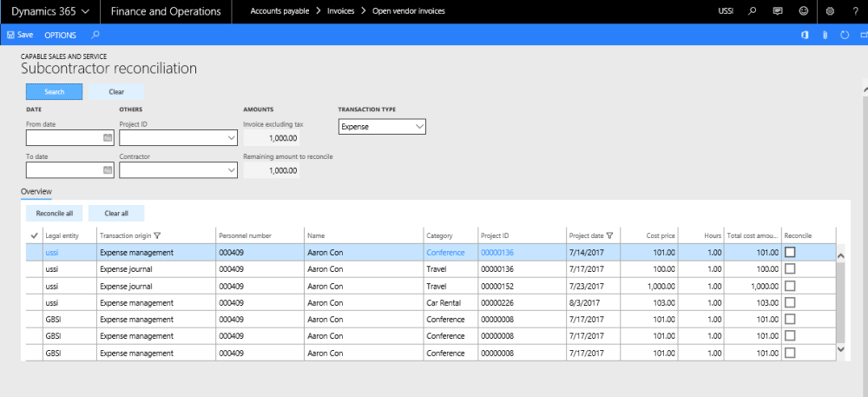Open the messages icon in top bar
This screenshot has width=868, height=397.
click(x=777, y=11)
